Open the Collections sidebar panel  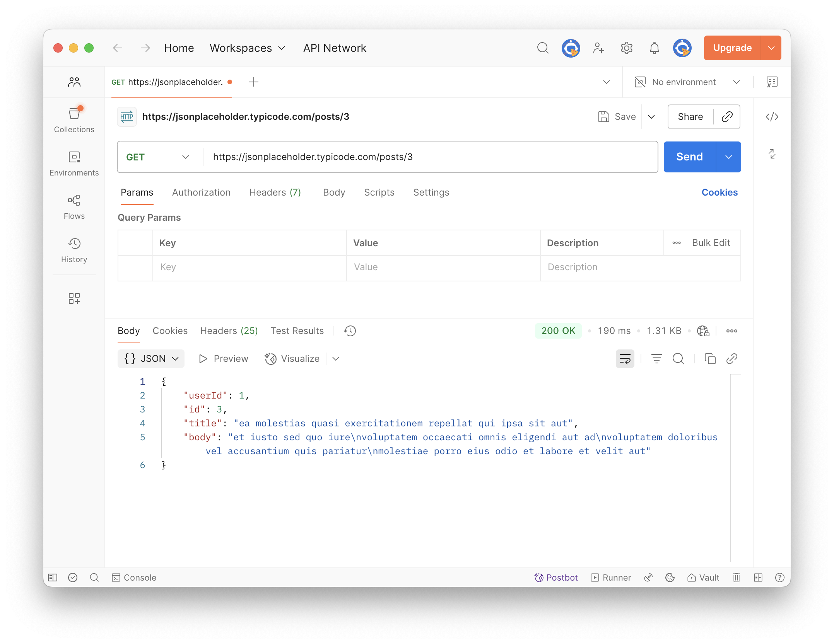[x=74, y=119]
